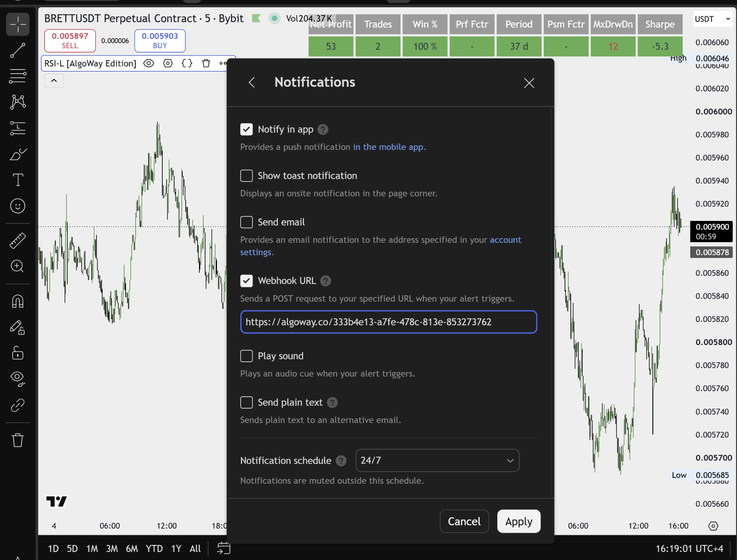Select the crosshair cursor tool
The height and width of the screenshot is (560, 737).
coord(18,24)
